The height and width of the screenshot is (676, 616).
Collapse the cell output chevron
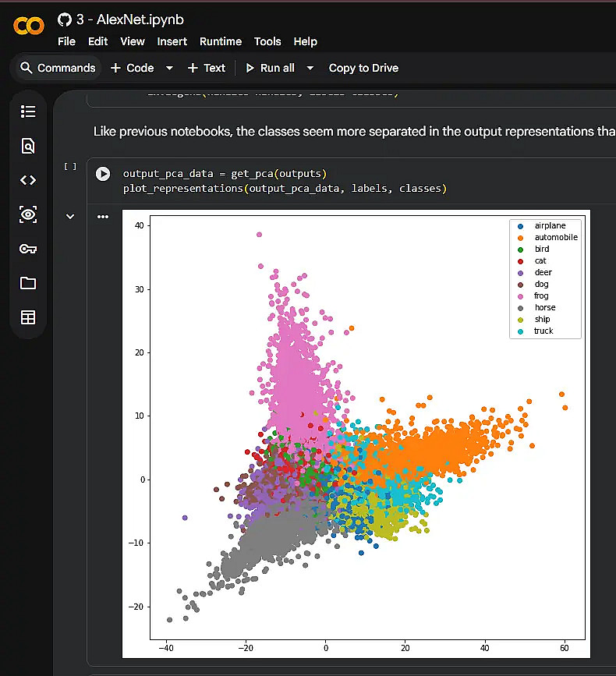point(70,217)
